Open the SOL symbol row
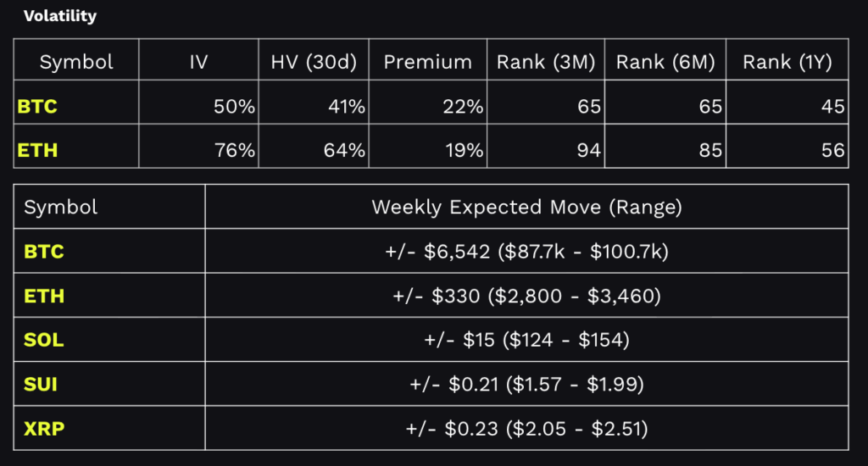 click(43, 341)
